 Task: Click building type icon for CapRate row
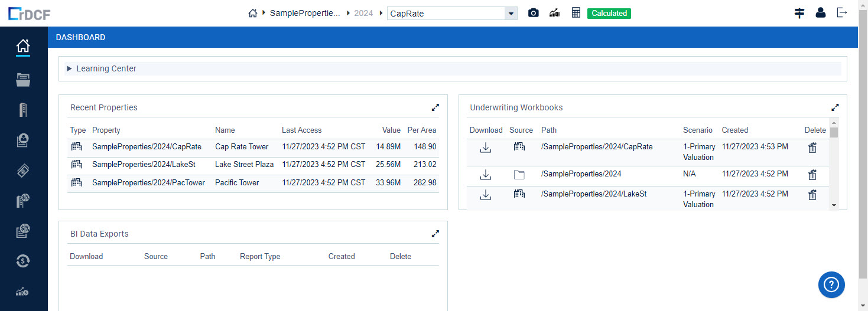[77, 147]
